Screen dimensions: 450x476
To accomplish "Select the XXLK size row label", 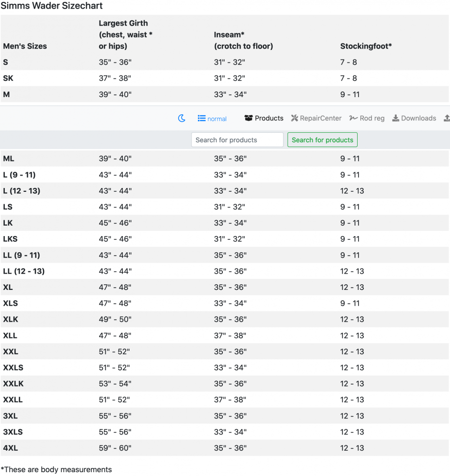I will click(13, 384).
